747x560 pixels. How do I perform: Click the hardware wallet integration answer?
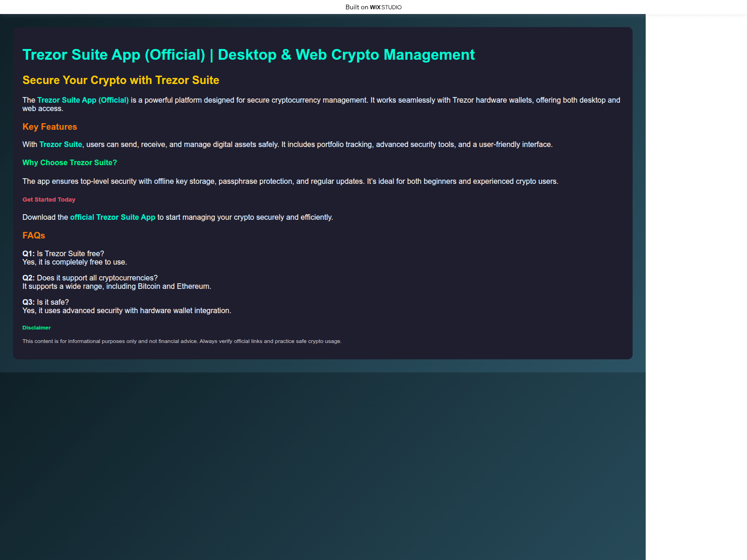(x=127, y=311)
